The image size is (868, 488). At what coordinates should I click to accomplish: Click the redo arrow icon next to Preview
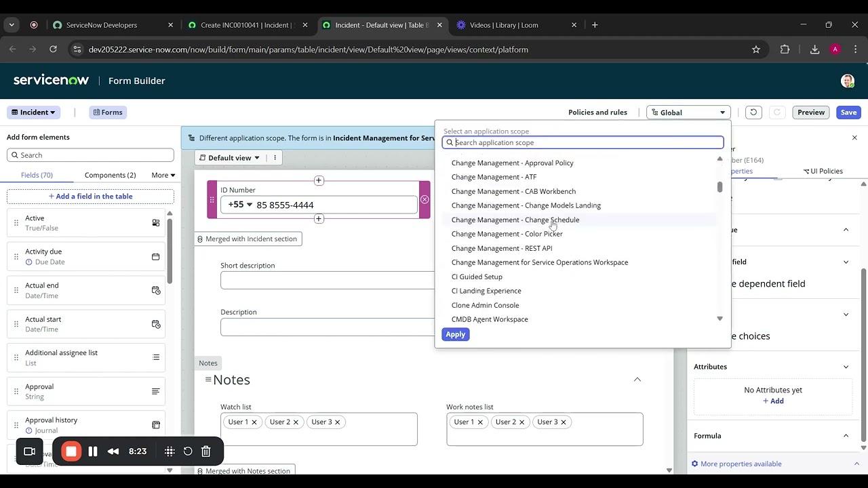point(777,113)
